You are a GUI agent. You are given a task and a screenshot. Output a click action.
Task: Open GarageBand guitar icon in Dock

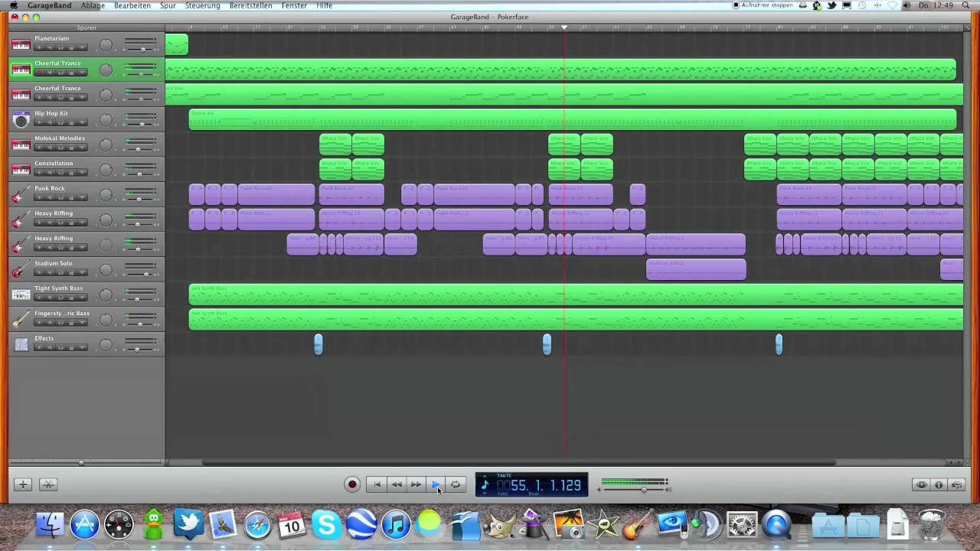point(637,525)
